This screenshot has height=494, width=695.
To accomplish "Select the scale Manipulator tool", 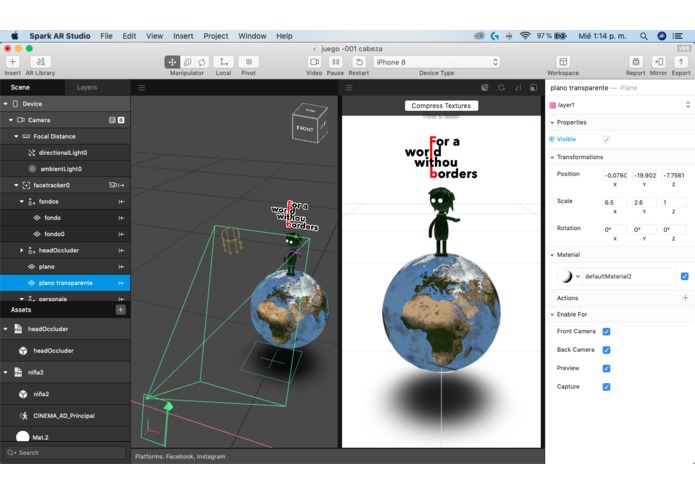I will pos(187,62).
